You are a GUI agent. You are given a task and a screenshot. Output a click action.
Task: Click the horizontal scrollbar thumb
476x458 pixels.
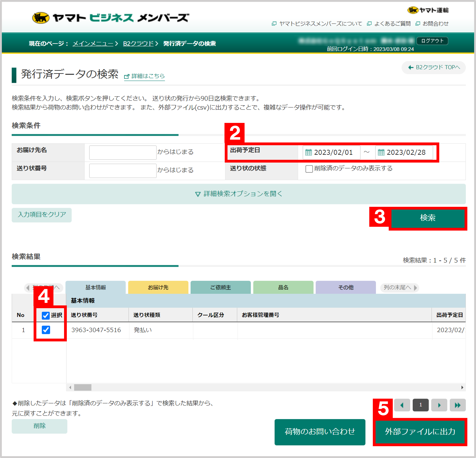pyautogui.click(x=83, y=387)
